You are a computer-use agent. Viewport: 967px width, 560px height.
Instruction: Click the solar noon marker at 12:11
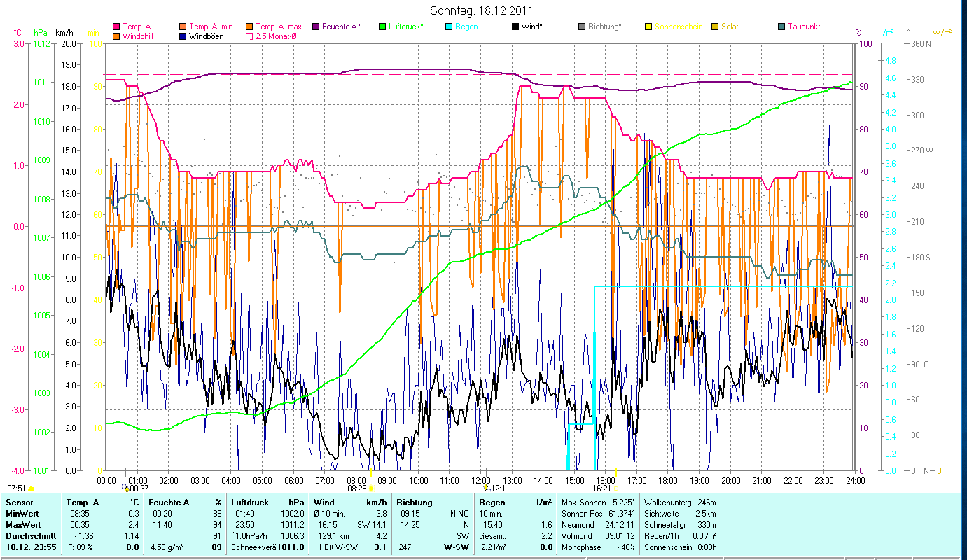486,487
